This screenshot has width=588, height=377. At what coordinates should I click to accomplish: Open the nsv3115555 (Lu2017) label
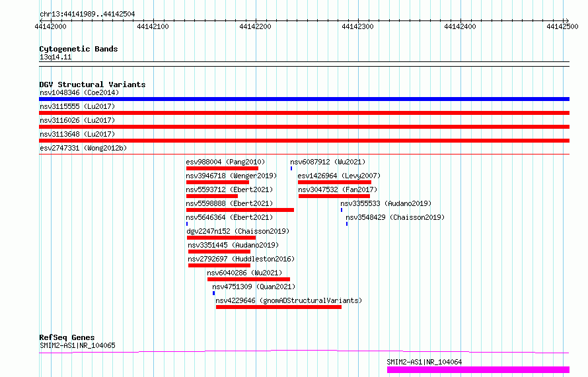pos(77,106)
